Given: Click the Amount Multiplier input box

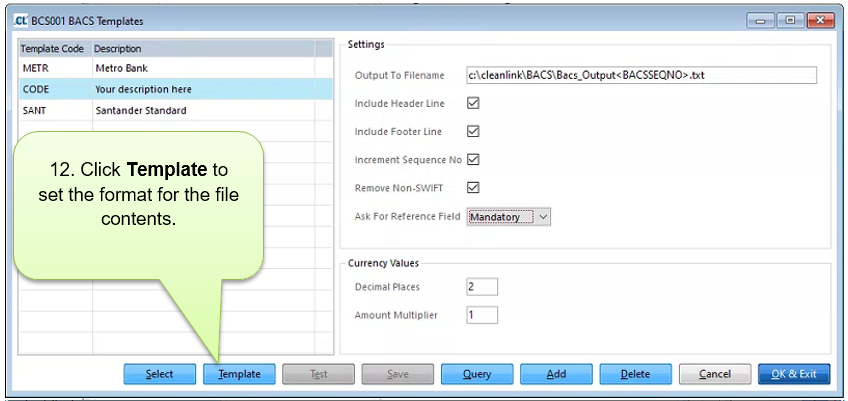Looking at the screenshot, I should [x=482, y=315].
